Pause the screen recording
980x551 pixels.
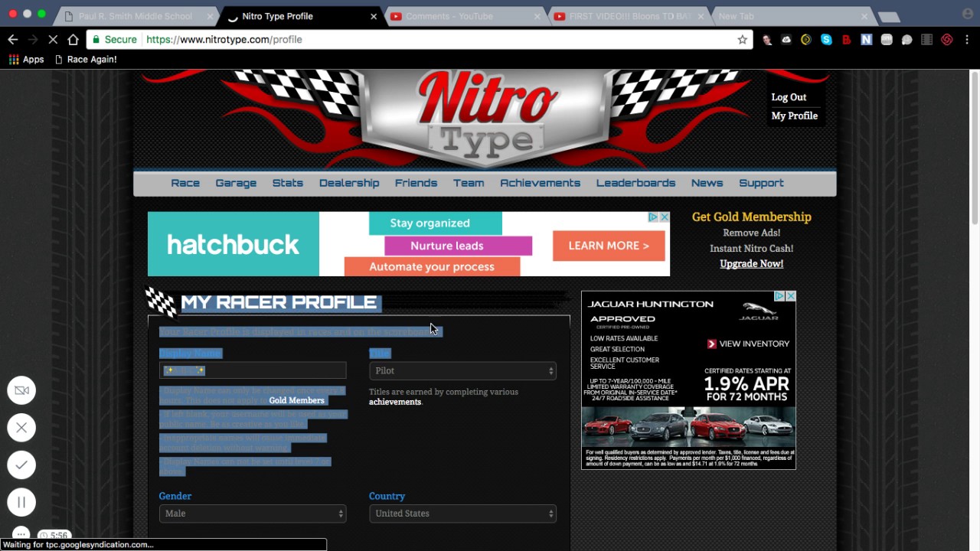[21, 502]
